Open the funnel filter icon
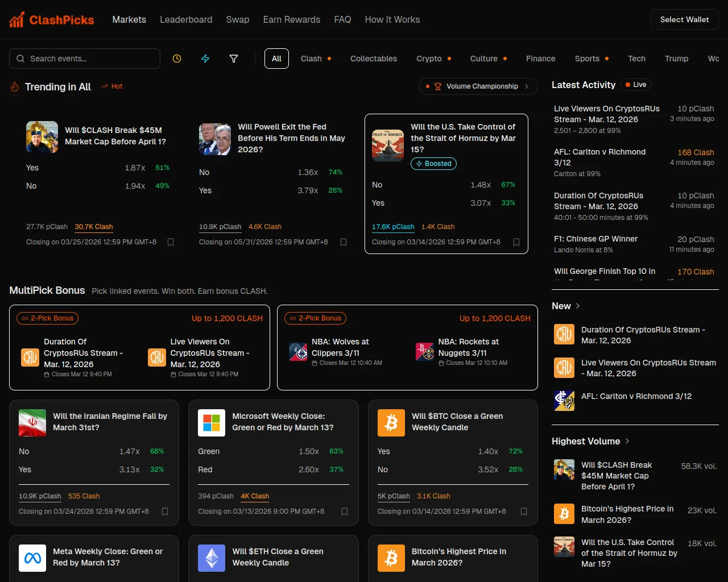The width and height of the screenshot is (728, 582). pos(233,59)
